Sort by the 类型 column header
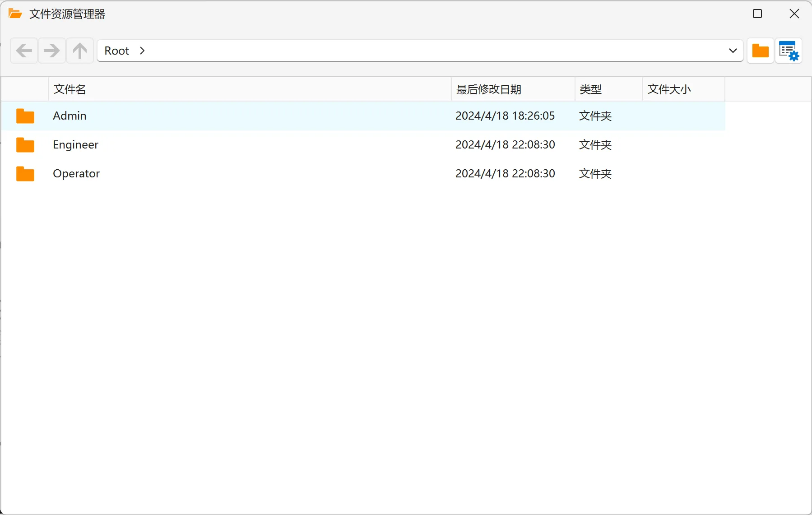812x515 pixels. tap(609, 89)
